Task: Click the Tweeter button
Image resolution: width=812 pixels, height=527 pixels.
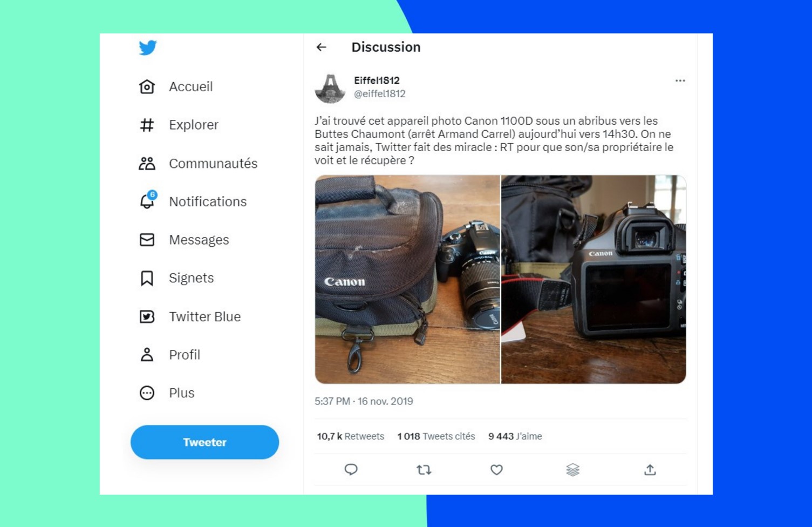Action: click(x=204, y=442)
